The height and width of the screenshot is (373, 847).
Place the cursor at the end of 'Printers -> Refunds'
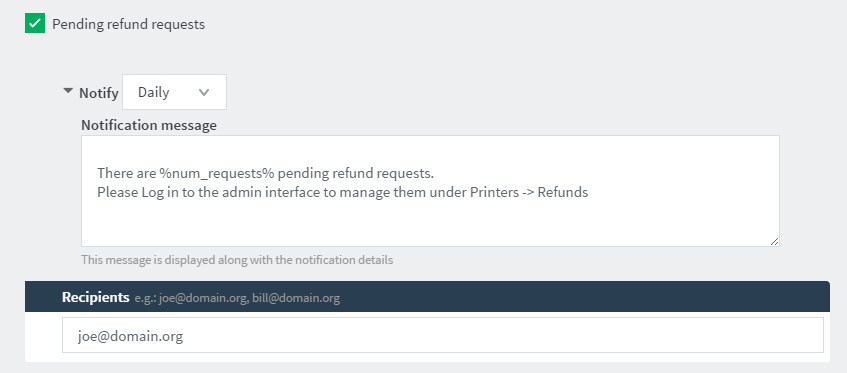coord(588,192)
